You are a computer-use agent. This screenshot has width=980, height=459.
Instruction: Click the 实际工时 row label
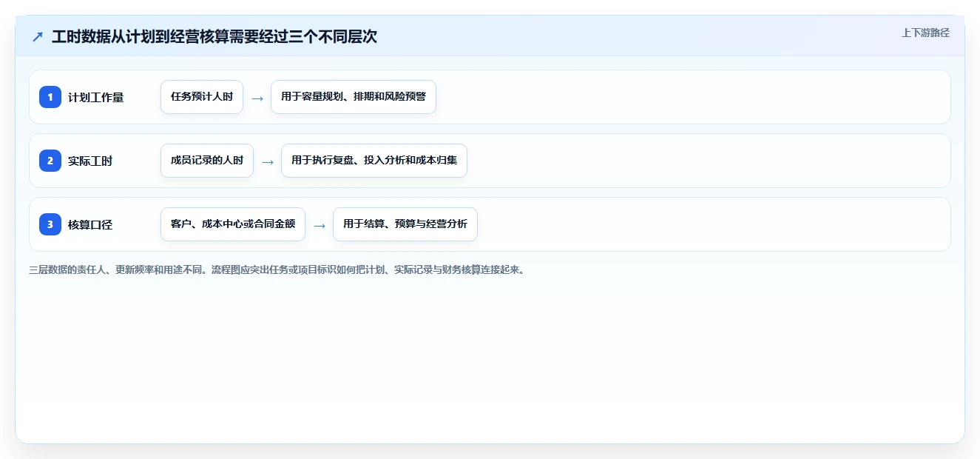[90, 161]
